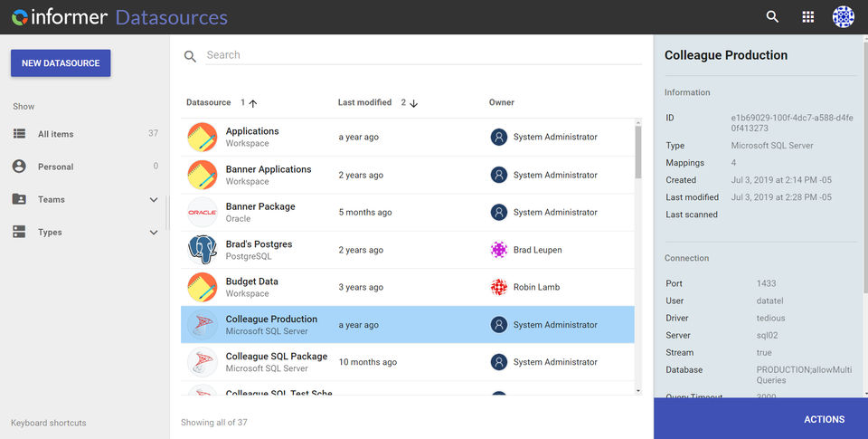Click the Informer logo icon
Screen dimensions: 868x439
19,17
